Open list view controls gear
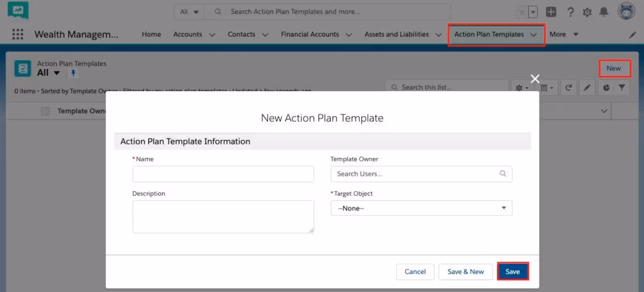The height and width of the screenshot is (292, 644). tap(521, 87)
